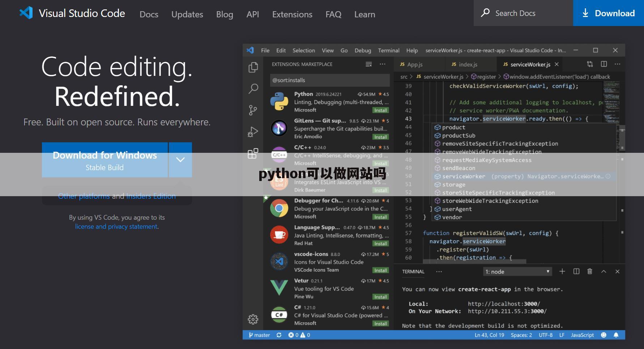Open the Extensions panel more actions menu
The height and width of the screenshot is (349, 644).
(383, 64)
